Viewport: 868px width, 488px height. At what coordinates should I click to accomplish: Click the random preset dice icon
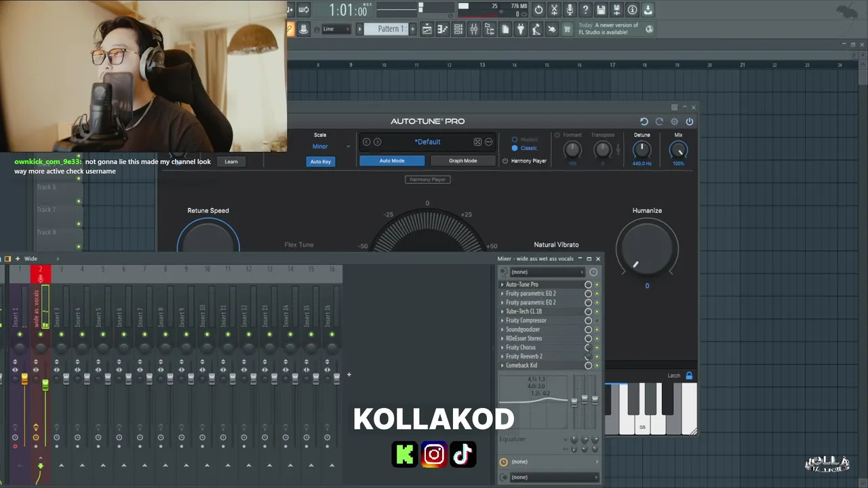[x=477, y=142]
